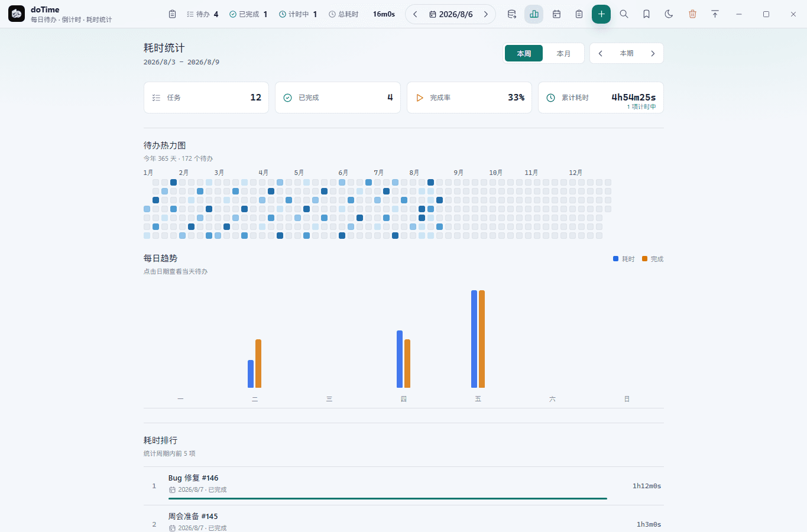Switch to the 本月 tab

tap(563, 53)
